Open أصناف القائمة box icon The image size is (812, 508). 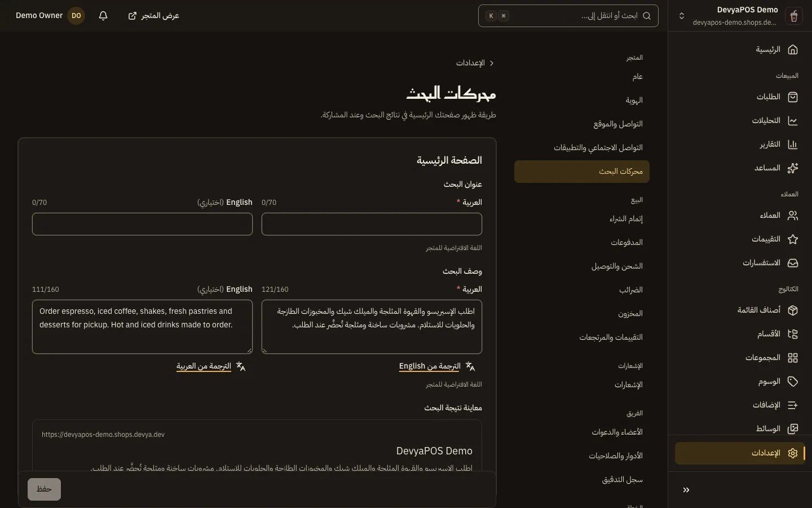pyautogui.click(x=793, y=310)
